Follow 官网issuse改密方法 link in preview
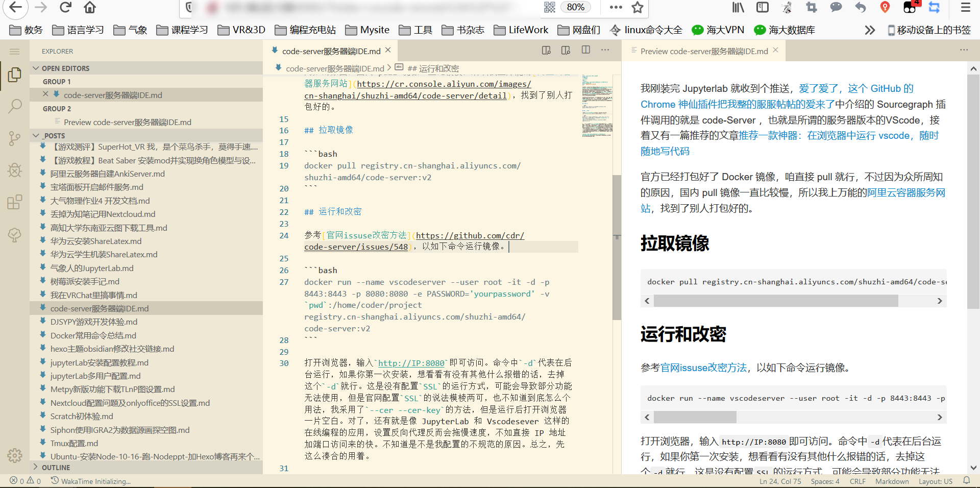980x488 pixels. [704, 368]
